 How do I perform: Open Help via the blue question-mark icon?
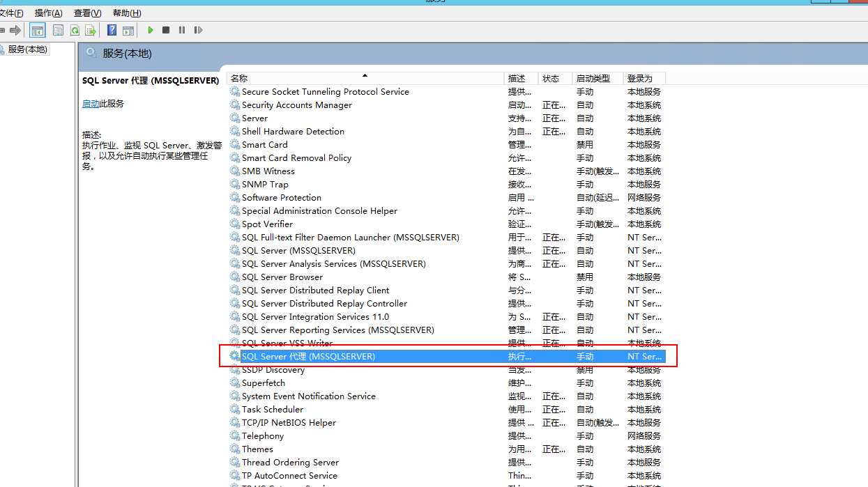tap(112, 30)
